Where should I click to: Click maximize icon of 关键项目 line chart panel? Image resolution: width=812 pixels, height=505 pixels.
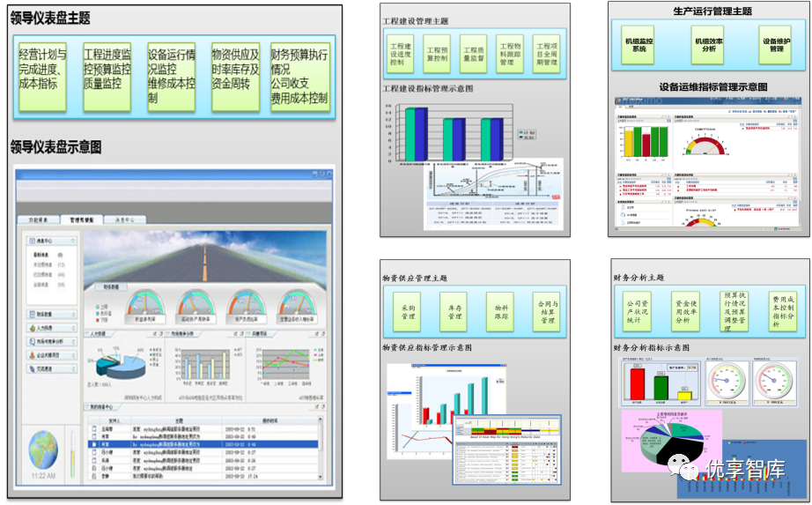click(323, 334)
